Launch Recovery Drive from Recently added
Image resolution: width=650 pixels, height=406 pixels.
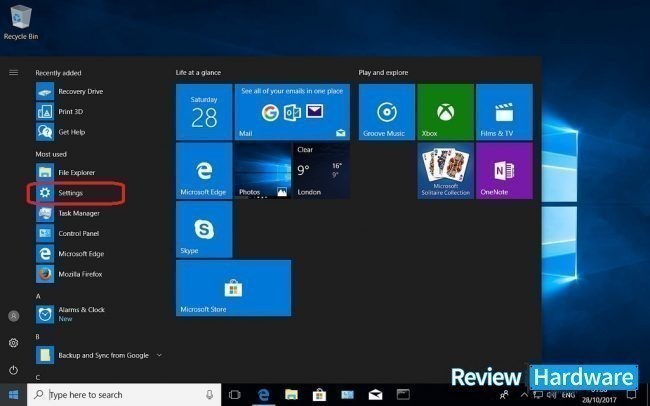click(70, 91)
